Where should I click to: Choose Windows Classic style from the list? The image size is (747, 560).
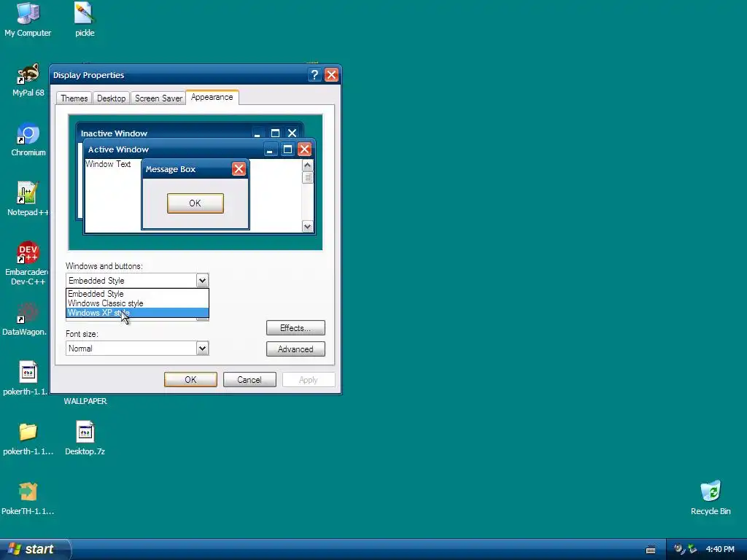137,303
